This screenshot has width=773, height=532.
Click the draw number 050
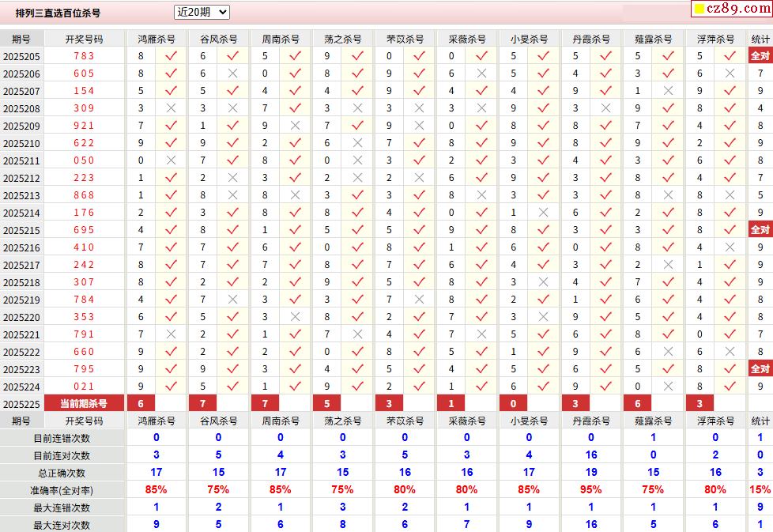tap(84, 160)
